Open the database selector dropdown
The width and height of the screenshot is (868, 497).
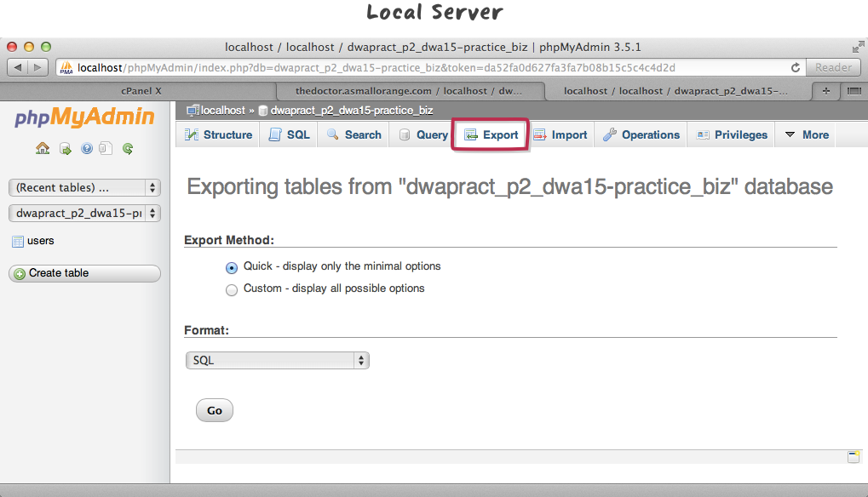pyautogui.click(x=84, y=214)
